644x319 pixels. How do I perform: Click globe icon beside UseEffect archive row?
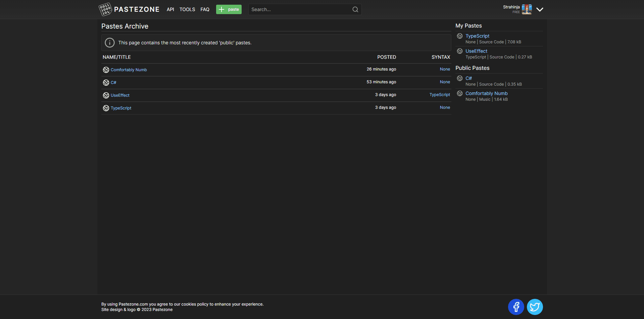pyautogui.click(x=106, y=95)
